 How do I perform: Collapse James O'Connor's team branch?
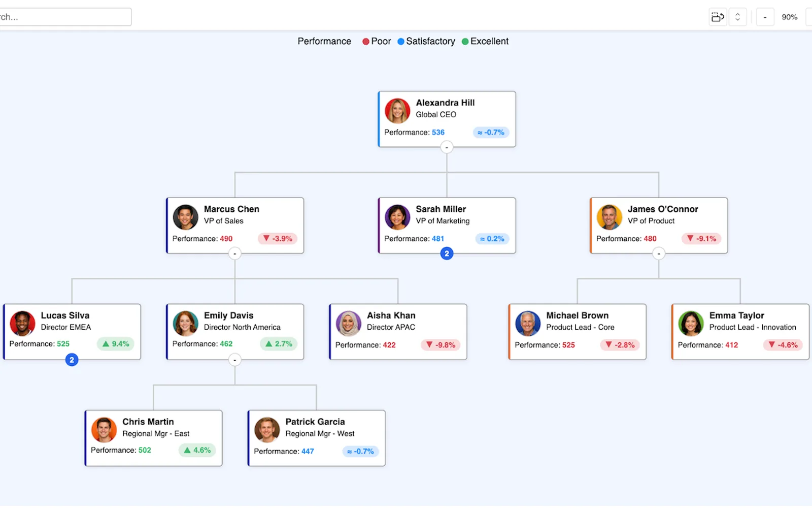point(659,253)
